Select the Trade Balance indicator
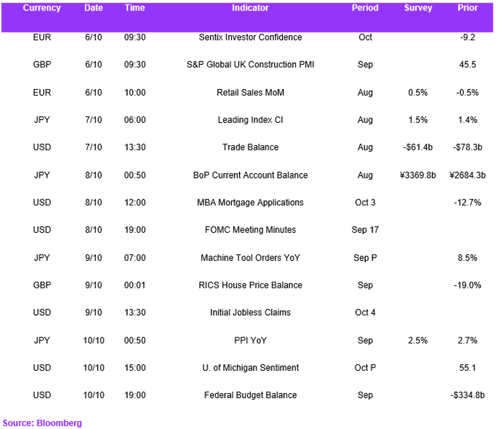Screen dimensions: 504x429 [x=250, y=147]
